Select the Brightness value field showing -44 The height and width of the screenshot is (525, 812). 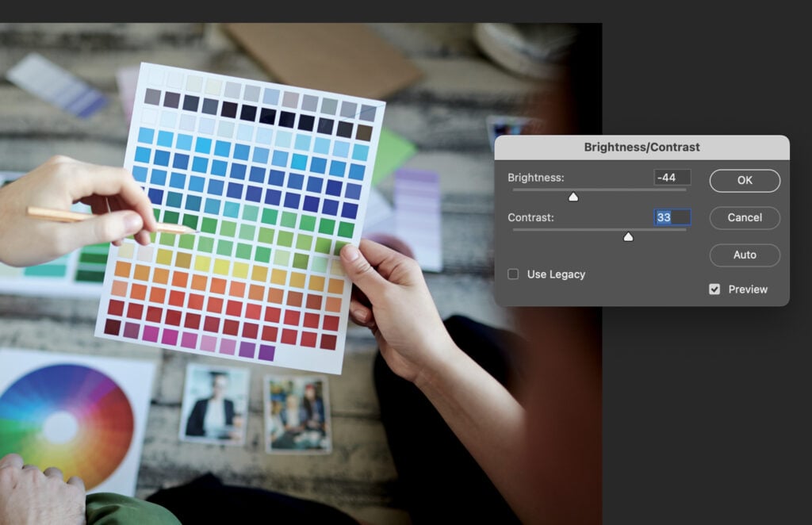673,177
